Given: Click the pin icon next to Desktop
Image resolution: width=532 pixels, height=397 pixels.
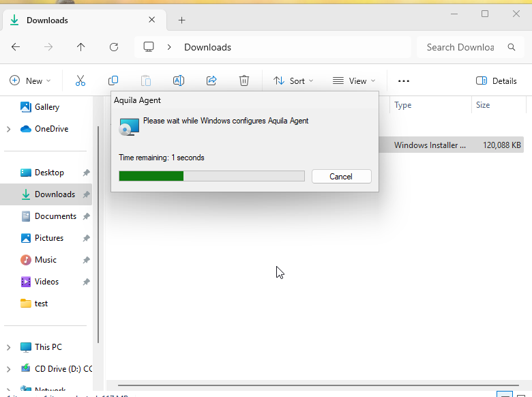Looking at the screenshot, I should (x=86, y=173).
